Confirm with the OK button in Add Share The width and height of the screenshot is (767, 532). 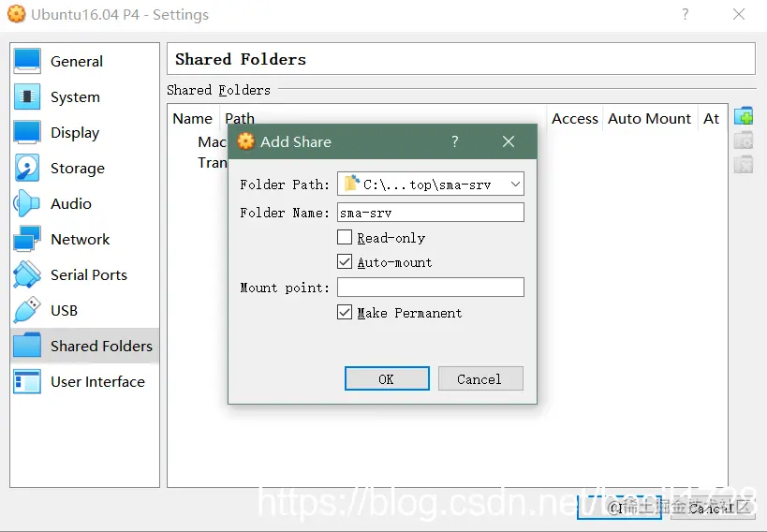tap(387, 378)
